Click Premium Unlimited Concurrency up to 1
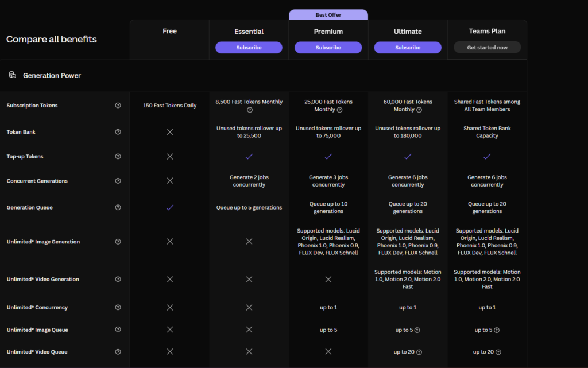This screenshot has height=368, width=588. pos(328,307)
